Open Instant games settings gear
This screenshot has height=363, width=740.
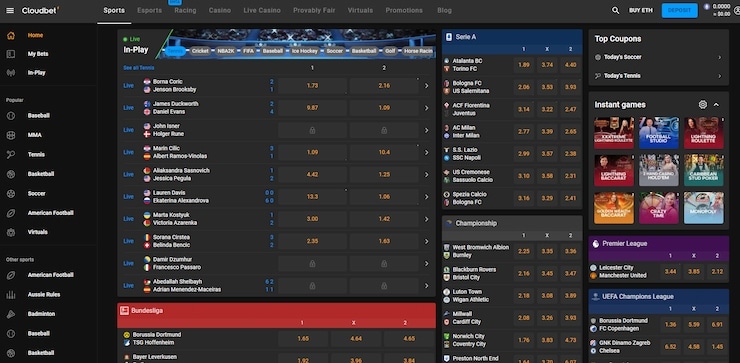click(703, 105)
